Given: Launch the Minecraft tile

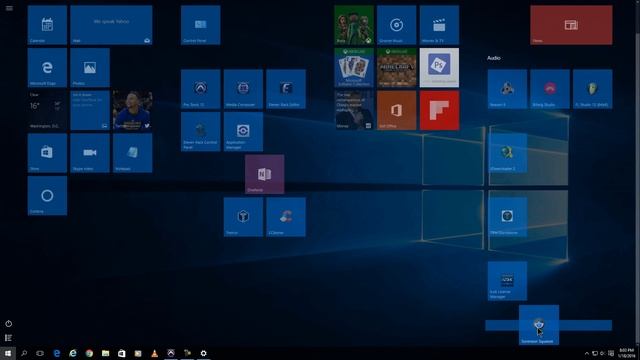Looking at the screenshot, I should click(396, 68).
